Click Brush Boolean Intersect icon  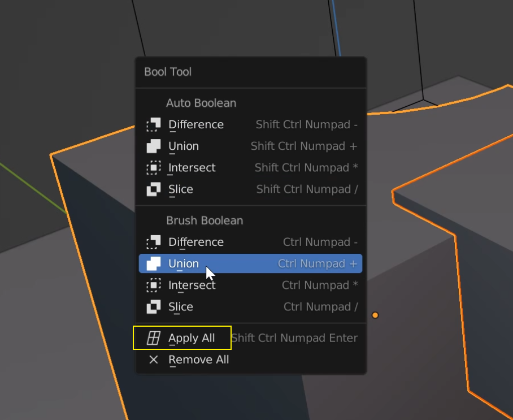tap(154, 285)
